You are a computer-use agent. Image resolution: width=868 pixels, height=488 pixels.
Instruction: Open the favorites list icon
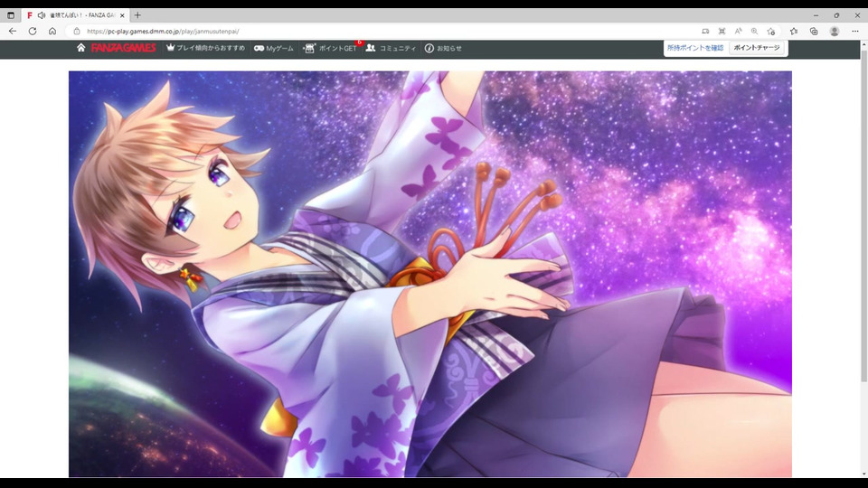794,32
